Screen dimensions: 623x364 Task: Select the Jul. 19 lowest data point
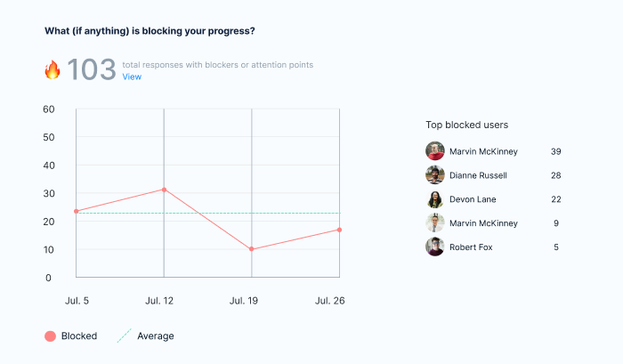coord(252,249)
